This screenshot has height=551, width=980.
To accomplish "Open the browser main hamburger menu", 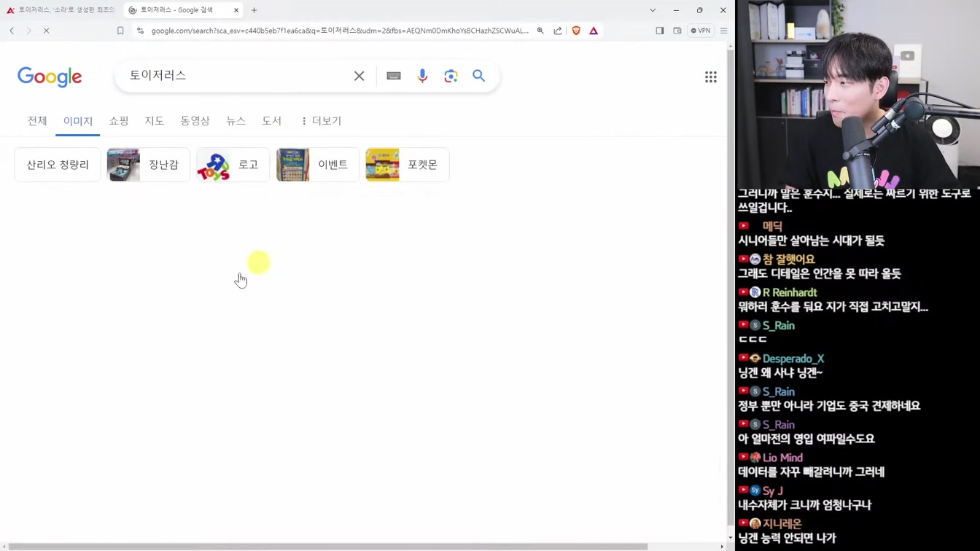I will 723,31.
